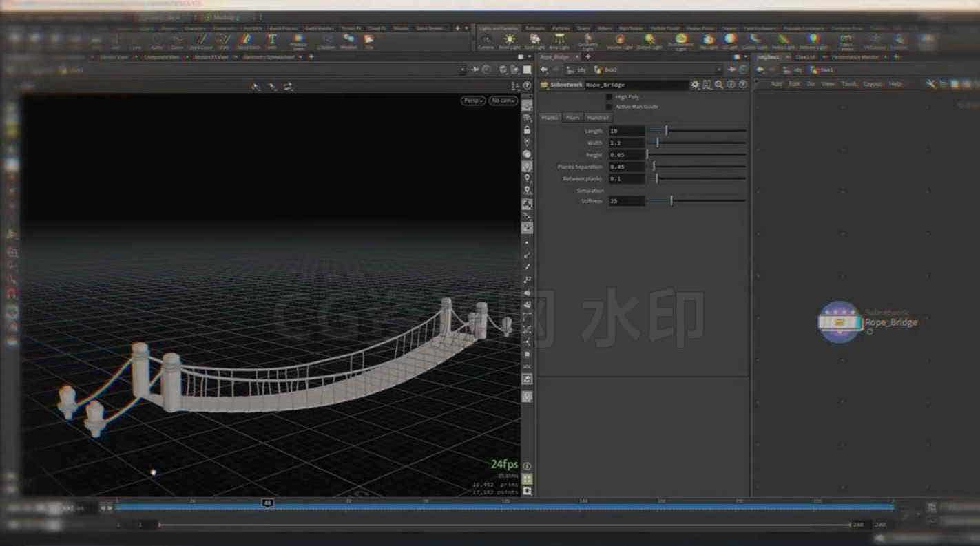The height and width of the screenshot is (546, 980).
Task: Select the Font shelf tool
Action: [x=272, y=41]
